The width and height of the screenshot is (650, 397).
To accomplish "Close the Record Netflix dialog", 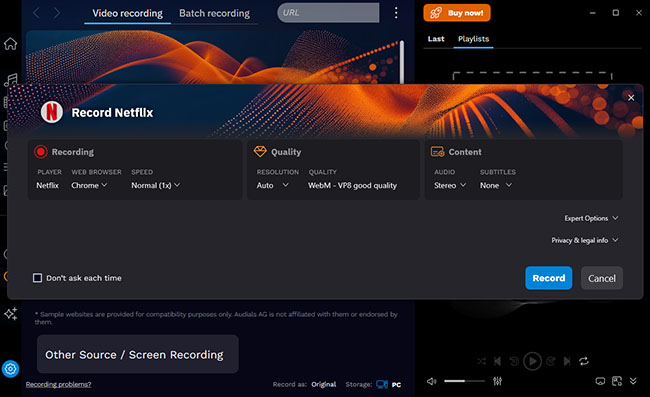I will coord(631,98).
